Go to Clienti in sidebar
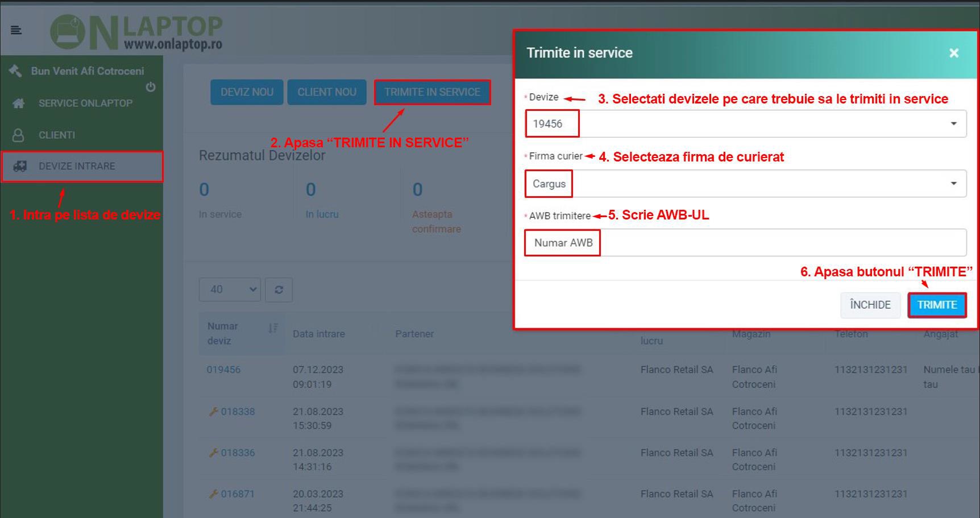The width and height of the screenshot is (980, 518). point(57,135)
